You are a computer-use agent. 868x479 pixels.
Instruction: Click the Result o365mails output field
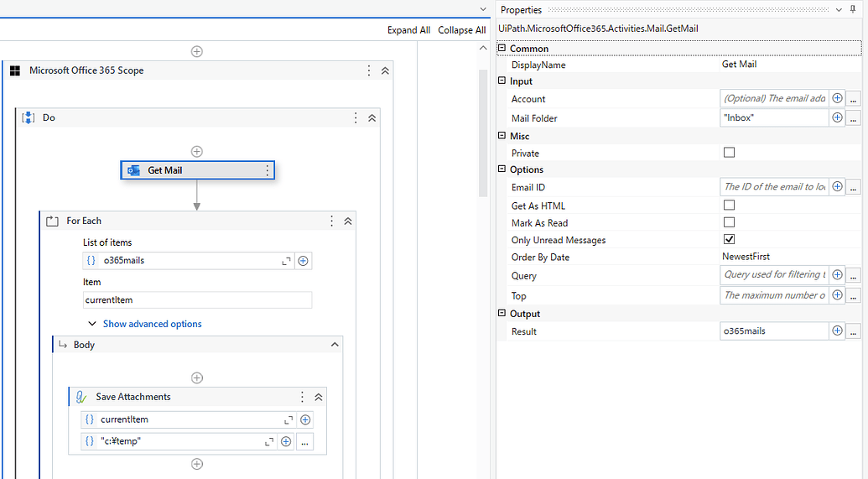(774, 331)
